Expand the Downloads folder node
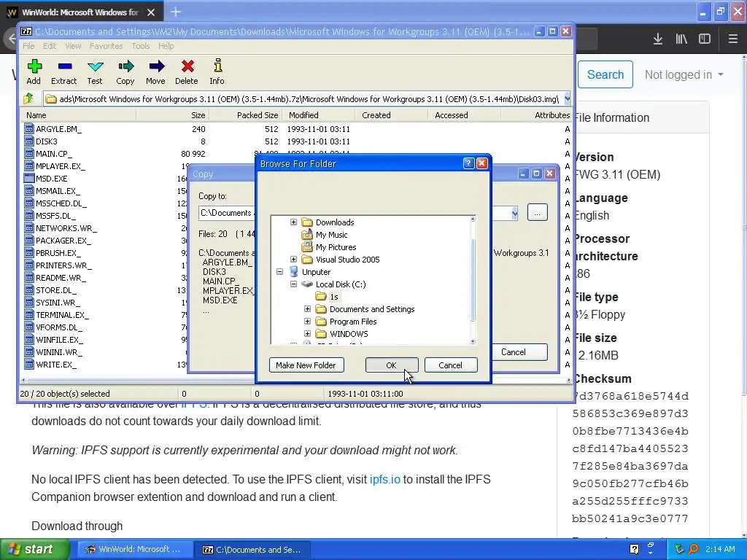Screen dimensions: 747x560 [x=293, y=222]
